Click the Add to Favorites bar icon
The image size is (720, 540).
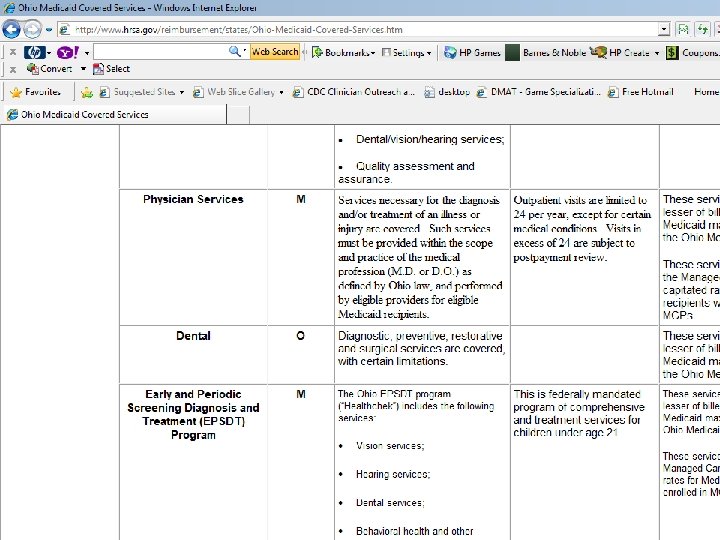(86, 92)
